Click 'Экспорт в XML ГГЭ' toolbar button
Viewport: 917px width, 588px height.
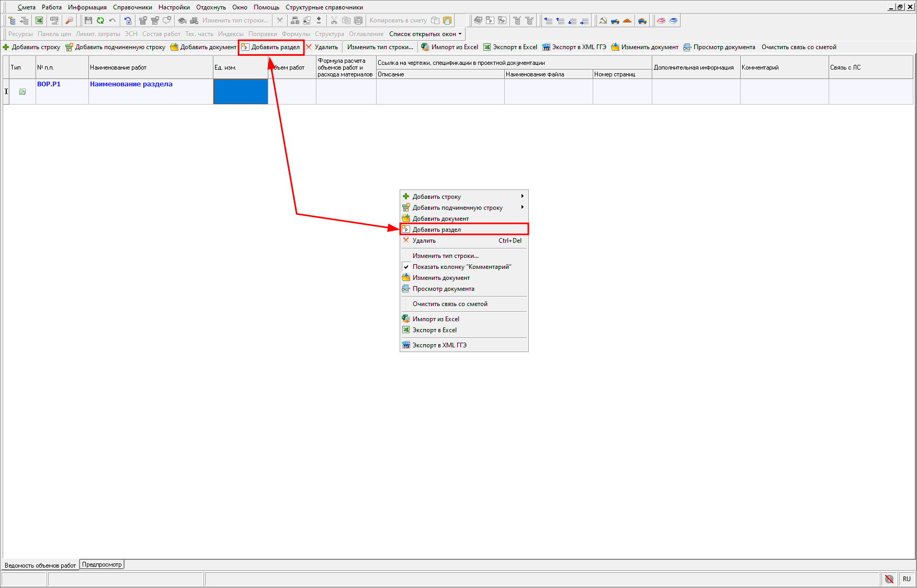tap(574, 47)
